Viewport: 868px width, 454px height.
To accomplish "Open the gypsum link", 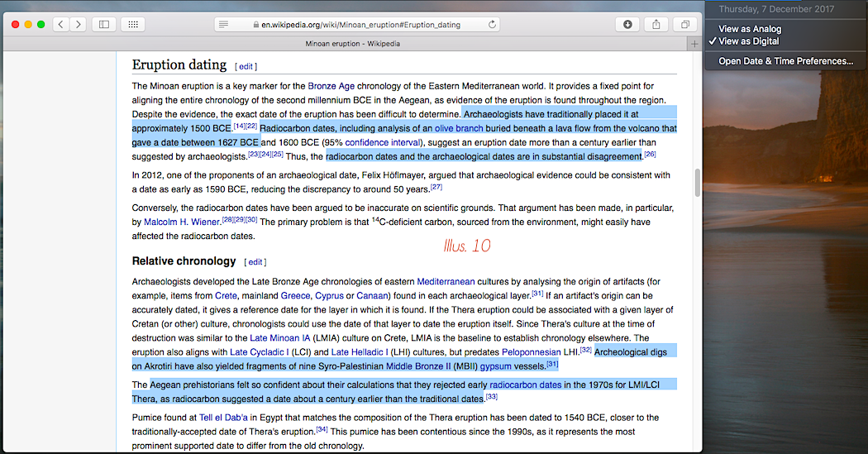I will coord(495,366).
